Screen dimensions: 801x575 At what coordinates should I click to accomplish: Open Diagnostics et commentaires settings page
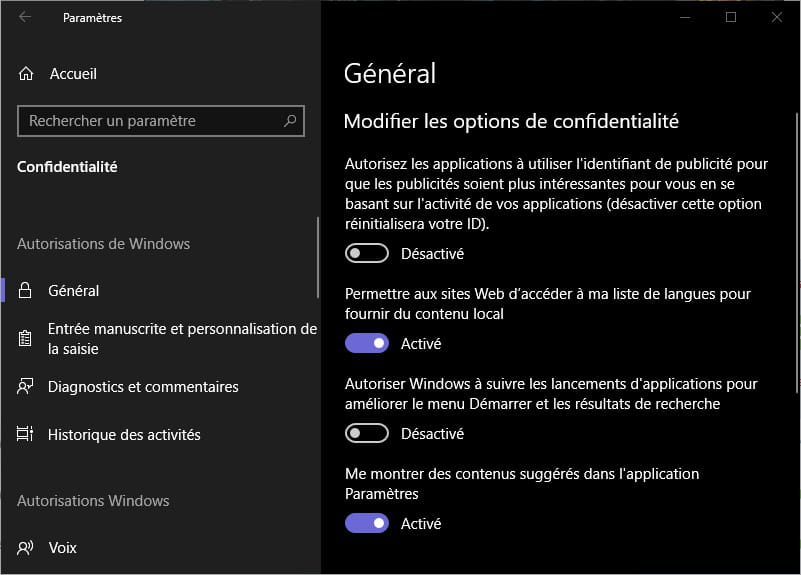[143, 387]
